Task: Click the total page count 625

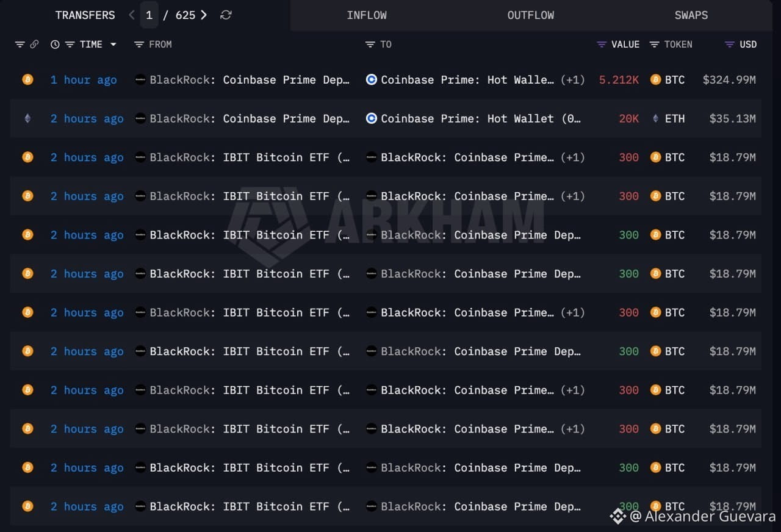Action: click(185, 15)
